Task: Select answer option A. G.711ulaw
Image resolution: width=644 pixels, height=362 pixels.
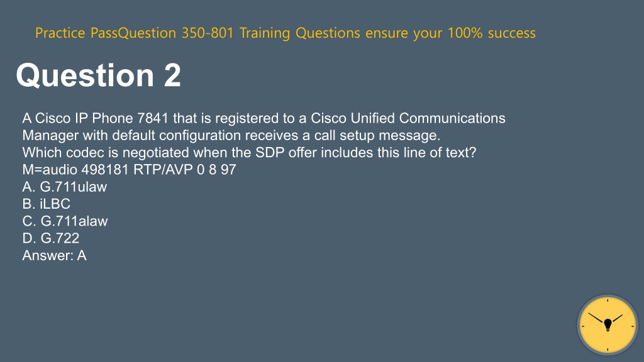Action: coord(65,187)
